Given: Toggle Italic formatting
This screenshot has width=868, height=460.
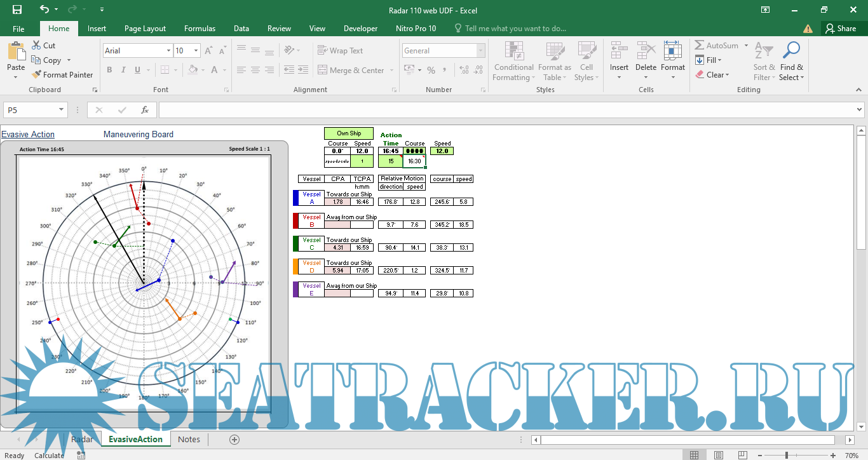Looking at the screenshot, I should point(123,70).
